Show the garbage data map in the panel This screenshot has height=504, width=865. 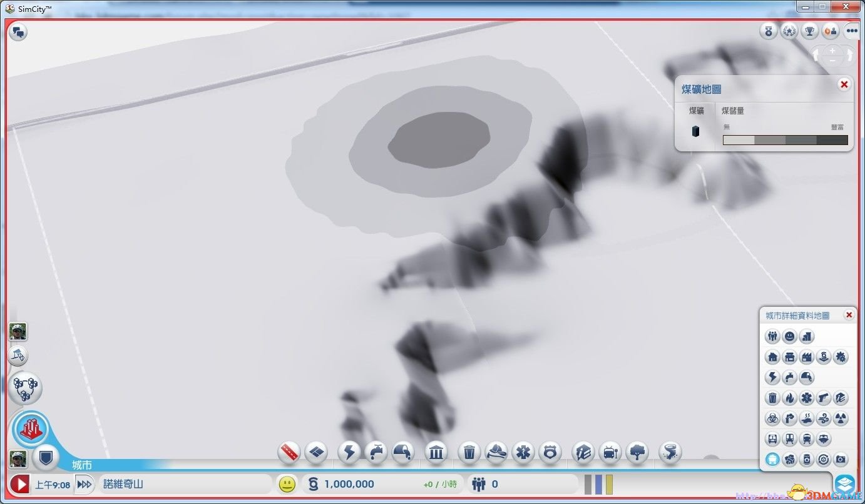tap(772, 398)
